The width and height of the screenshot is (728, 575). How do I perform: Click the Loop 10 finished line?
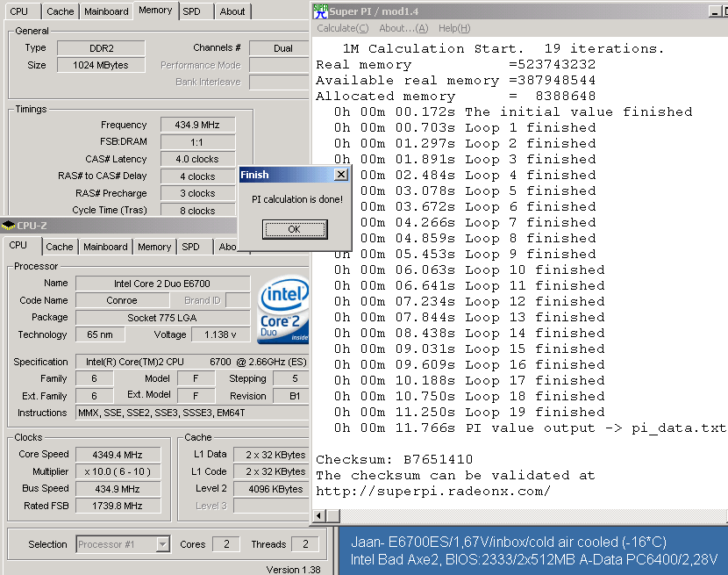tap(469, 270)
